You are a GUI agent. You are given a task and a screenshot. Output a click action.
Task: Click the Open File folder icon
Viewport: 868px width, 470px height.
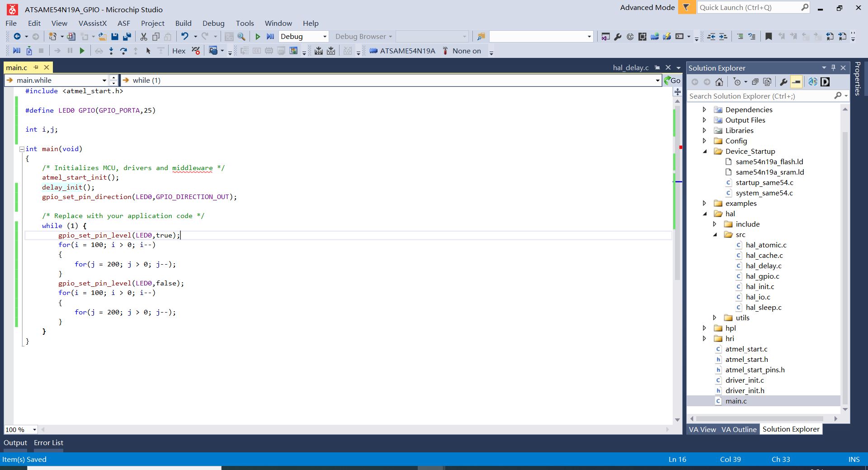point(103,37)
